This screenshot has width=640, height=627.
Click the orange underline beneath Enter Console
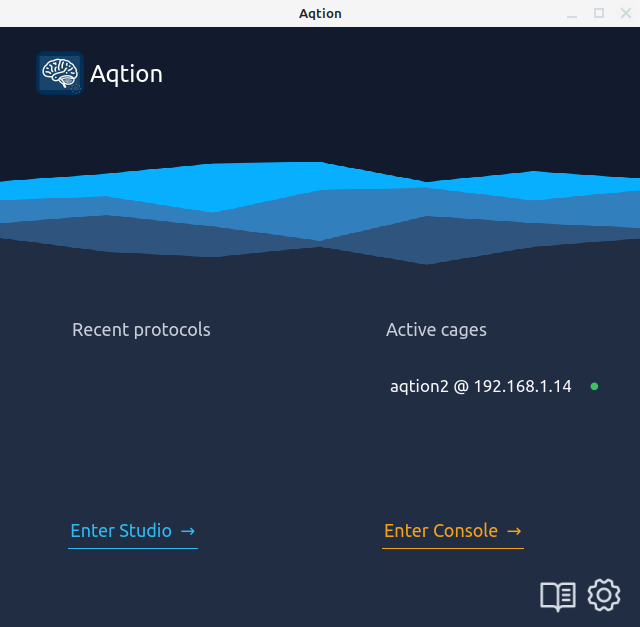pos(453,548)
